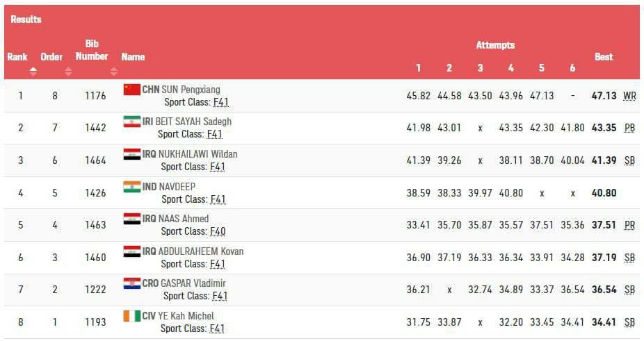Click the Iraq flag next to NAAS Ahmed

131,219
